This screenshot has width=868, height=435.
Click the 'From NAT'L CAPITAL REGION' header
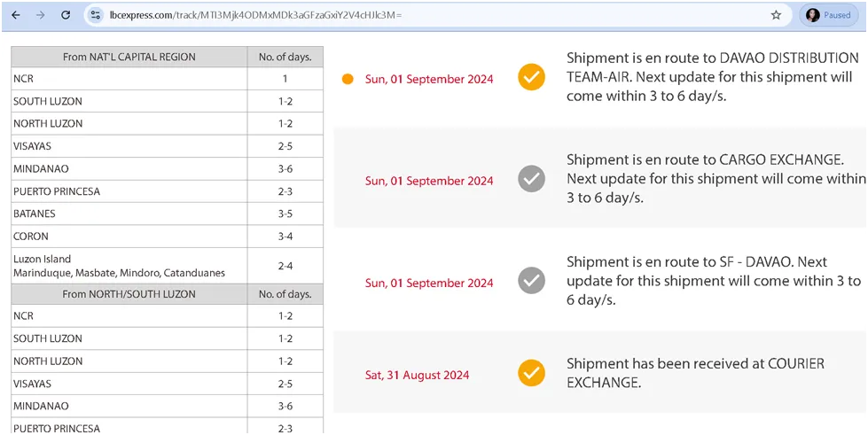[129, 57]
